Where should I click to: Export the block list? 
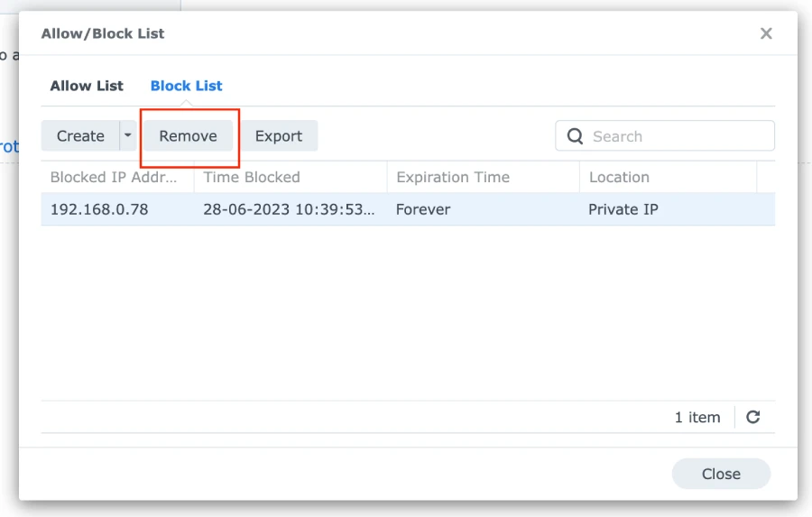pos(279,135)
